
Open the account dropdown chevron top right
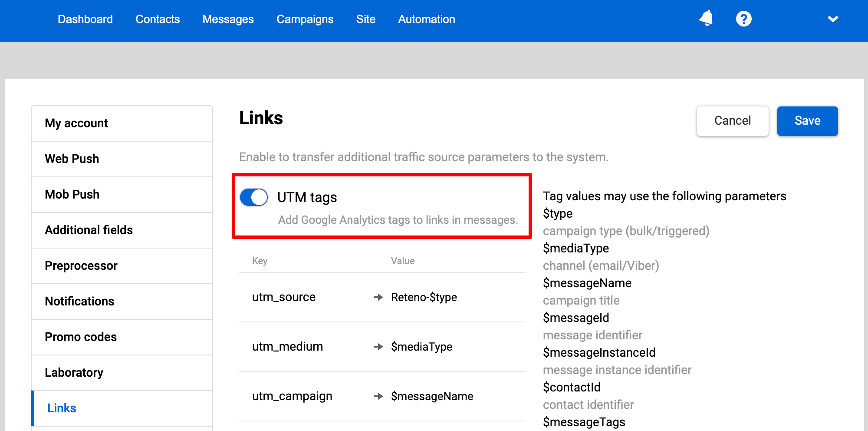[x=833, y=19]
